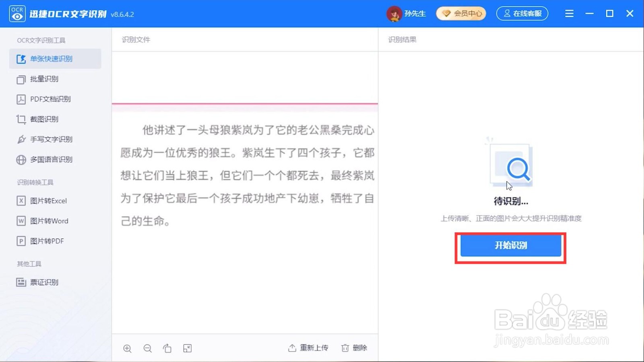Re-upload the image via 重新上传
The width and height of the screenshot is (644, 362).
pyautogui.click(x=308, y=348)
